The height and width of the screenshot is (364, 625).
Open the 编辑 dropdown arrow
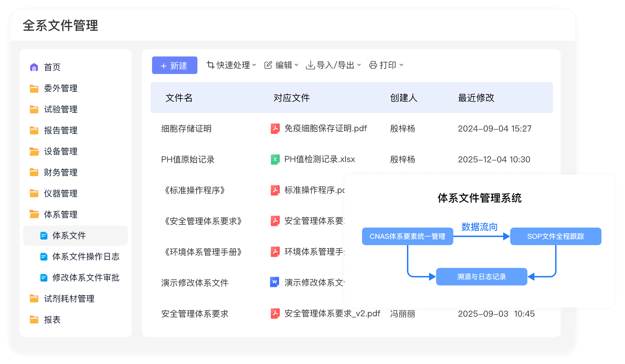(x=296, y=65)
